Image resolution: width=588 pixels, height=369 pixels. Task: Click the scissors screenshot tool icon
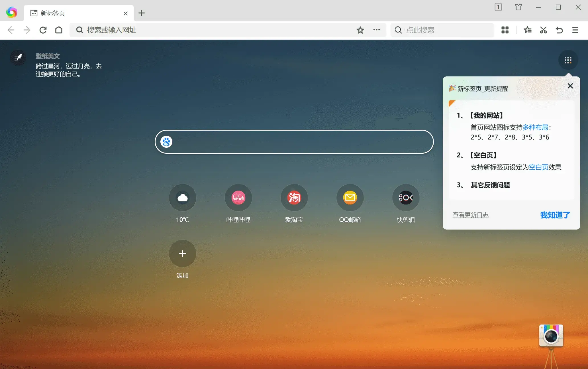[543, 30]
